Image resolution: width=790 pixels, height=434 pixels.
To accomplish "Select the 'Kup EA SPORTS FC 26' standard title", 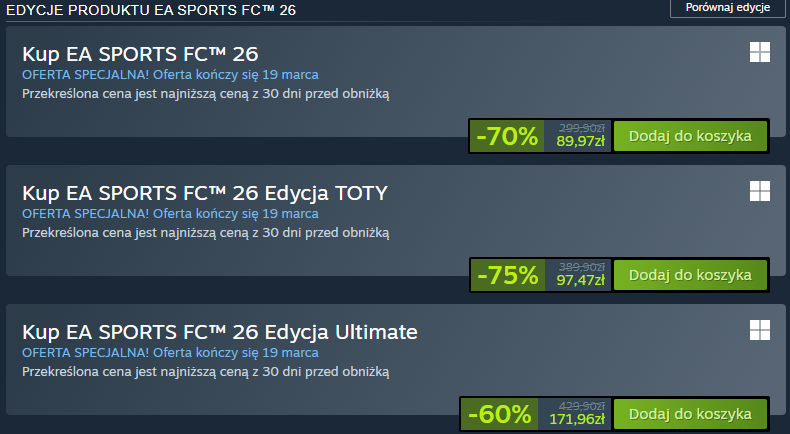I will [140, 53].
